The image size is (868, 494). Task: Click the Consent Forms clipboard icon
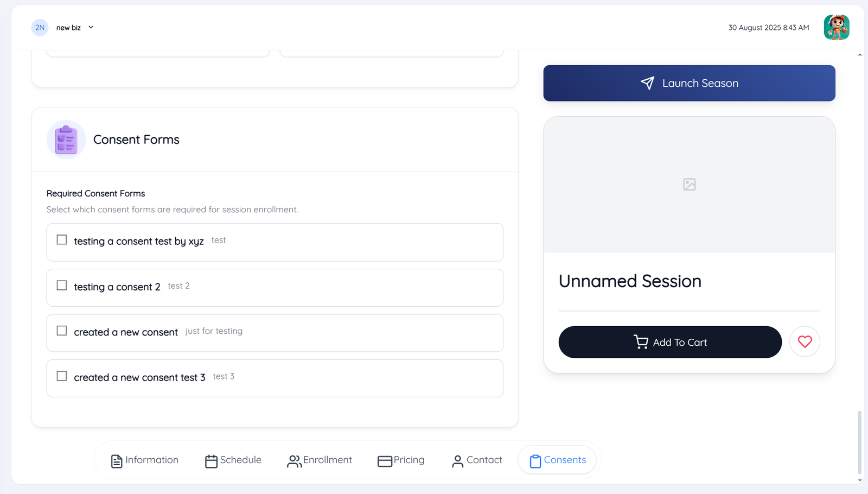pyautogui.click(x=66, y=140)
